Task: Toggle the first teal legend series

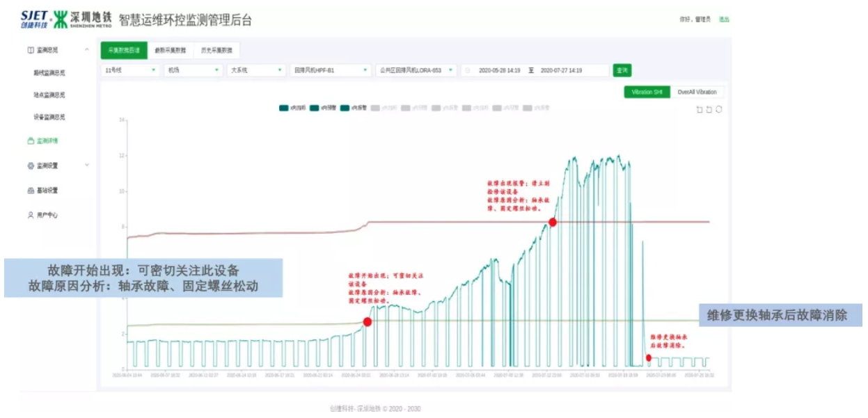Action: click(x=284, y=108)
